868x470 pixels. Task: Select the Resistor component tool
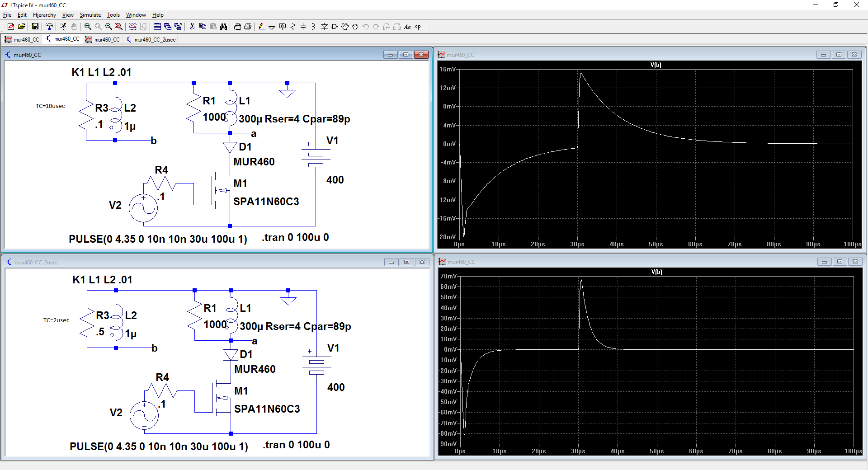click(293, 27)
